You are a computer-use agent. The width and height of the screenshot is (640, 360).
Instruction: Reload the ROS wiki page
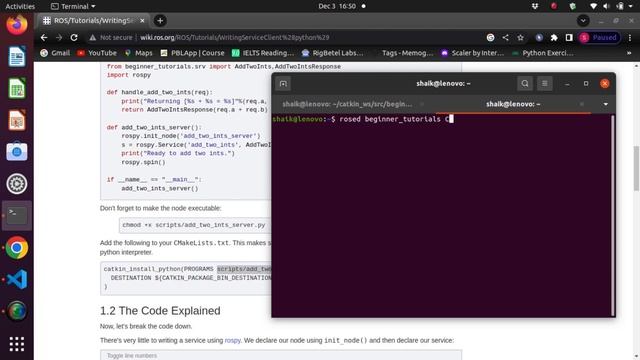coord(74,38)
